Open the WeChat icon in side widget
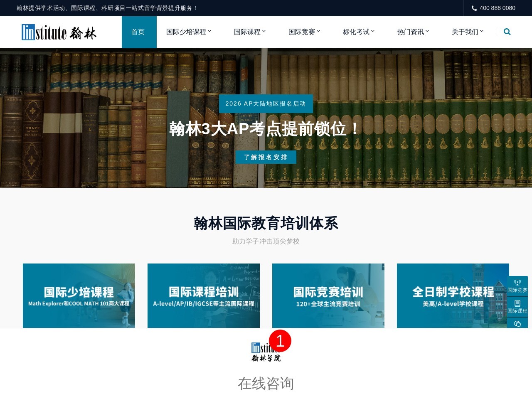Image resolution: width=532 pixels, height=399 pixels. click(x=517, y=323)
